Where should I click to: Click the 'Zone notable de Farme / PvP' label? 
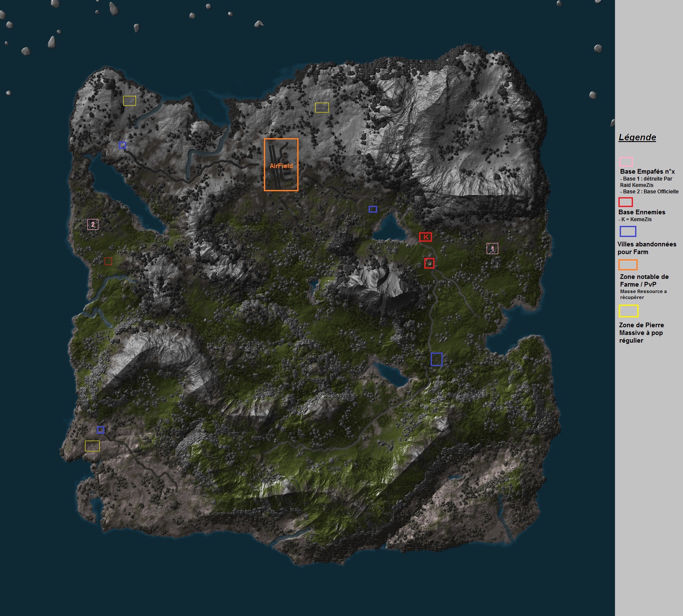[644, 280]
